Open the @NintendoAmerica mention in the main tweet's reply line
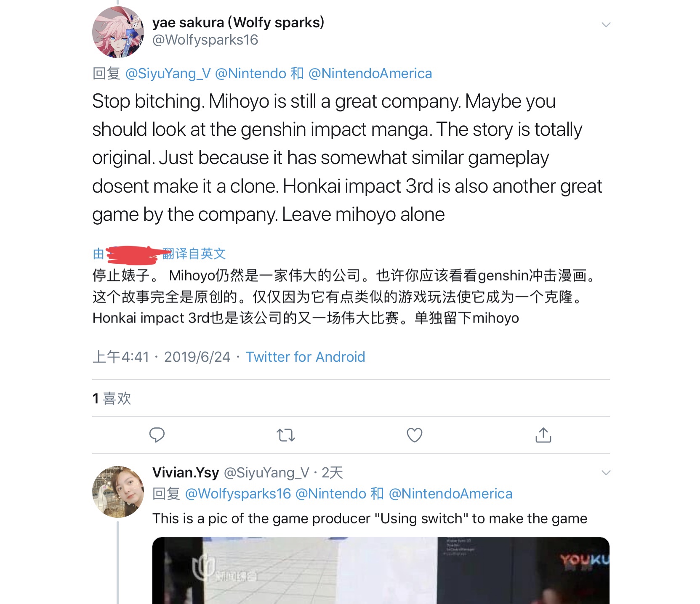The height and width of the screenshot is (604, 700). [370, 74]
